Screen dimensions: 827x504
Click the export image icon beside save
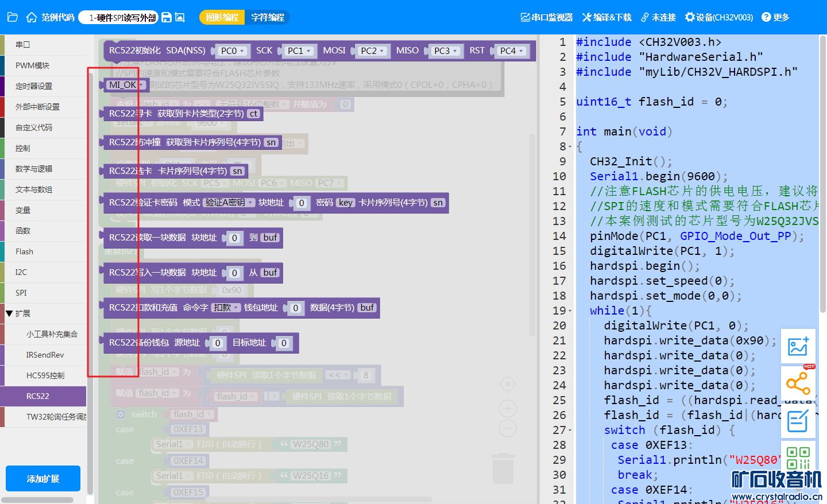[x=180, y=17]
